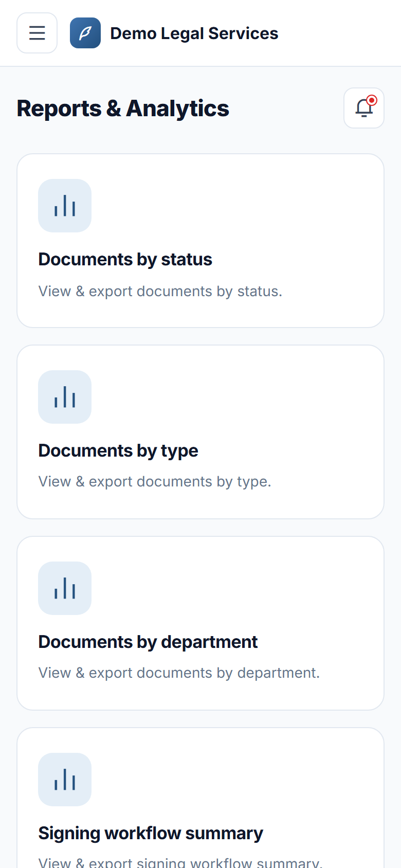Click bar chart icon for Documents by type
Screen dimensions: 401x868
[65, 397]
